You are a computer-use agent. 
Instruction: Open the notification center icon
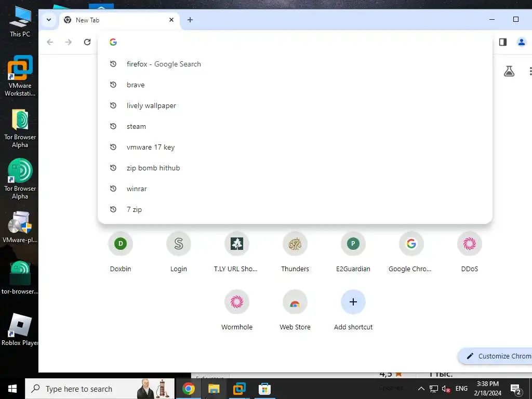pyautogui.click(x=515, y=389)
